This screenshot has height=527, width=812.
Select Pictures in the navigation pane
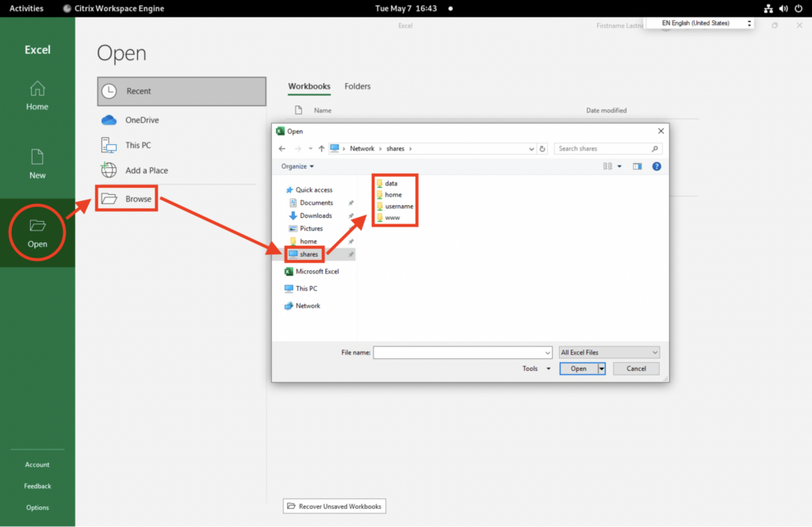point(306,229)
